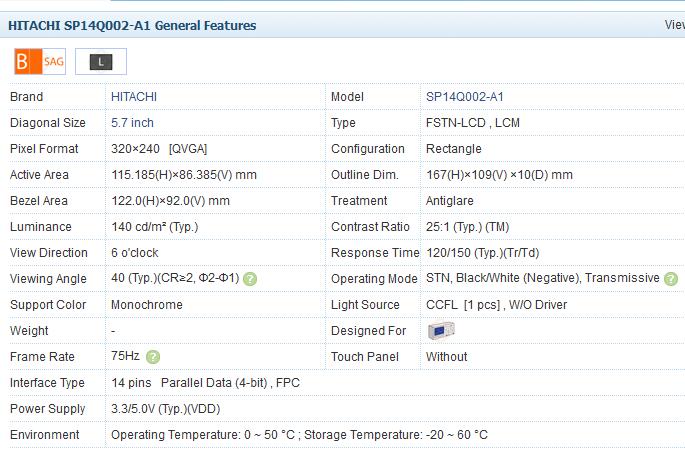Click the 'Bezel Area' row label
This screenshot has width=685, height=456.
[x=38, y=201]
